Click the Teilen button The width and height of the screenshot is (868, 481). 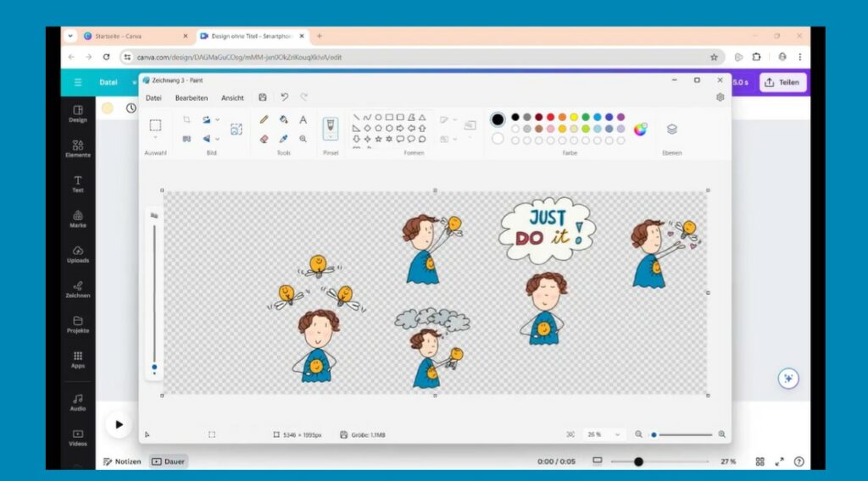(x=782, y=82)
